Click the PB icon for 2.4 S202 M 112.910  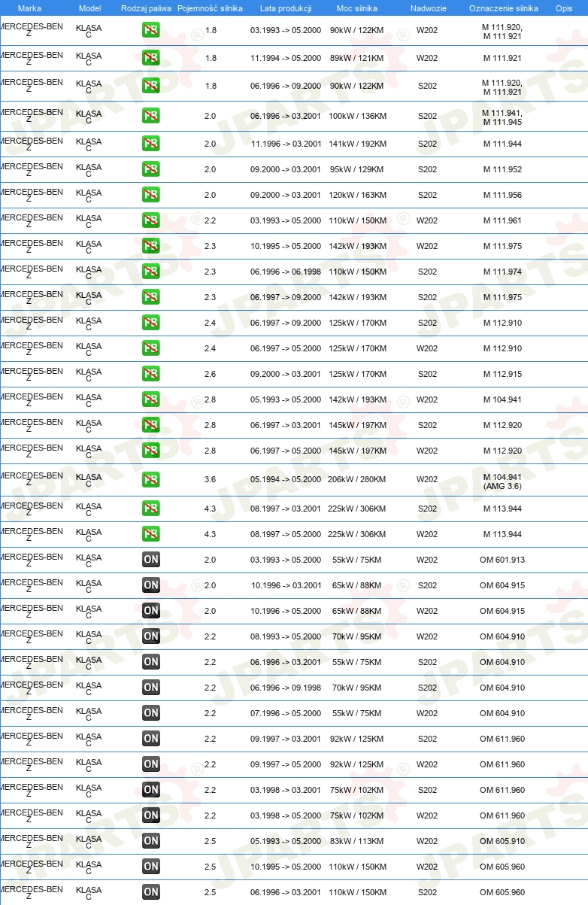pos(151,323)
